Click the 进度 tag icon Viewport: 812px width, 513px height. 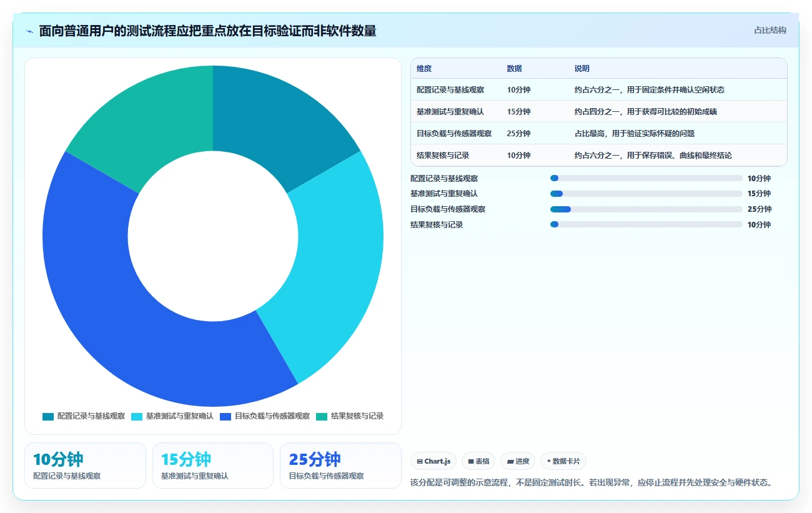510,461
